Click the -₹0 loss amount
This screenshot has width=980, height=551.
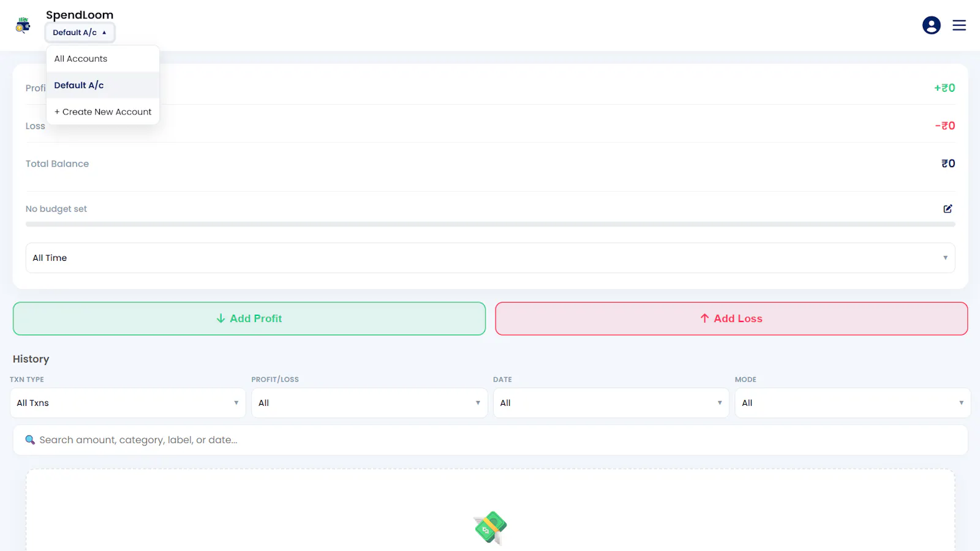(945, 126)
